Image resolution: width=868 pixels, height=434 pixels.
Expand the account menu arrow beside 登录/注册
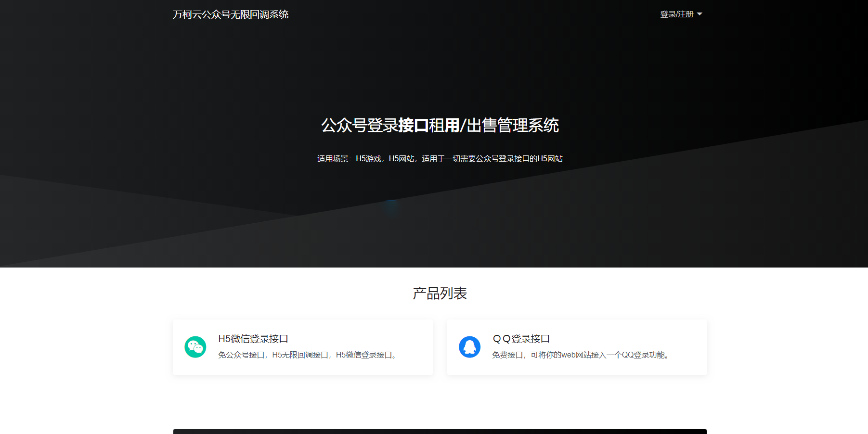coord(700,14)
